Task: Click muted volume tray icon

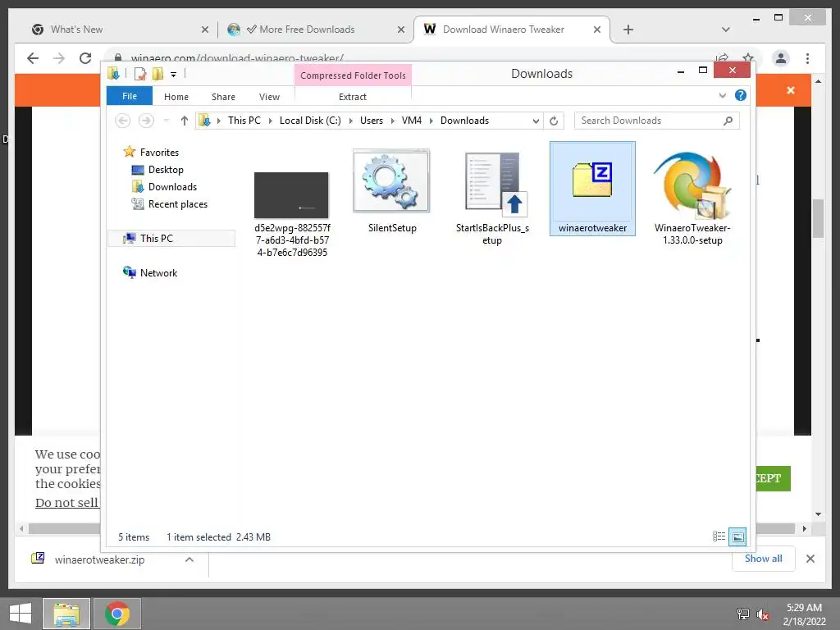Action: point(762,614)
